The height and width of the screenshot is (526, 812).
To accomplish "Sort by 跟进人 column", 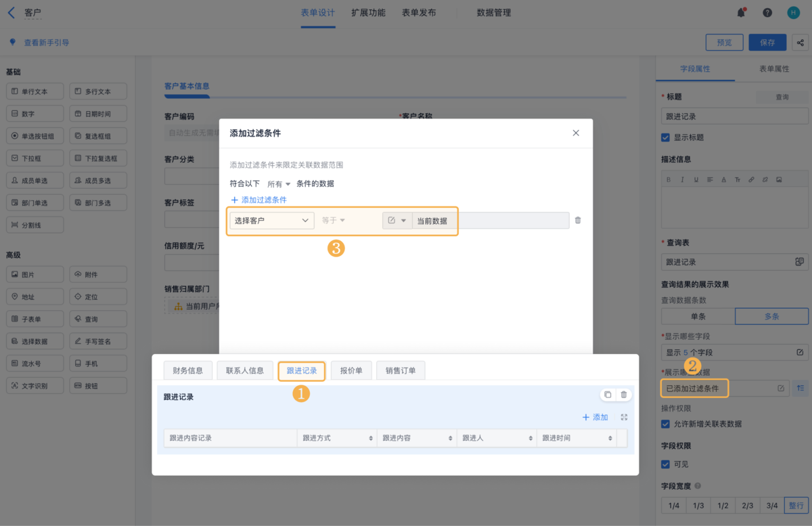I will pyautogui.click(x=531, y=439).
